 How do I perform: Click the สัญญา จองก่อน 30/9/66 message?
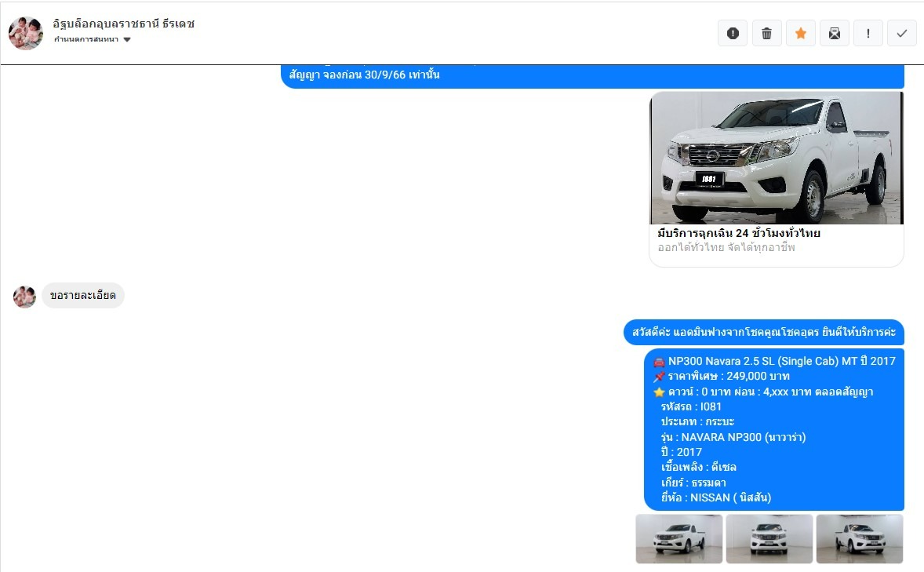pyautogui.click(x=592, y=76)
